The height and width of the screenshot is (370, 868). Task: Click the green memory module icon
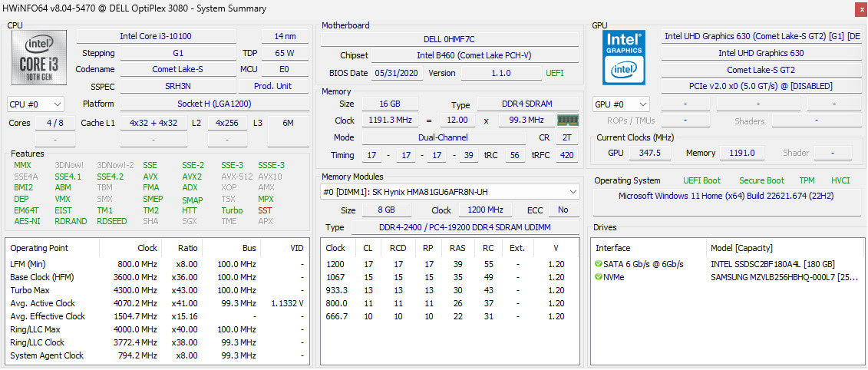click(567, 121)
